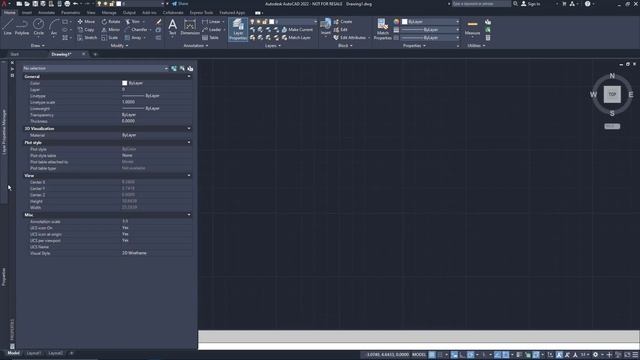Activate the Trim command
This screenshot has height=360, width=640.
(x=133, y=22)
